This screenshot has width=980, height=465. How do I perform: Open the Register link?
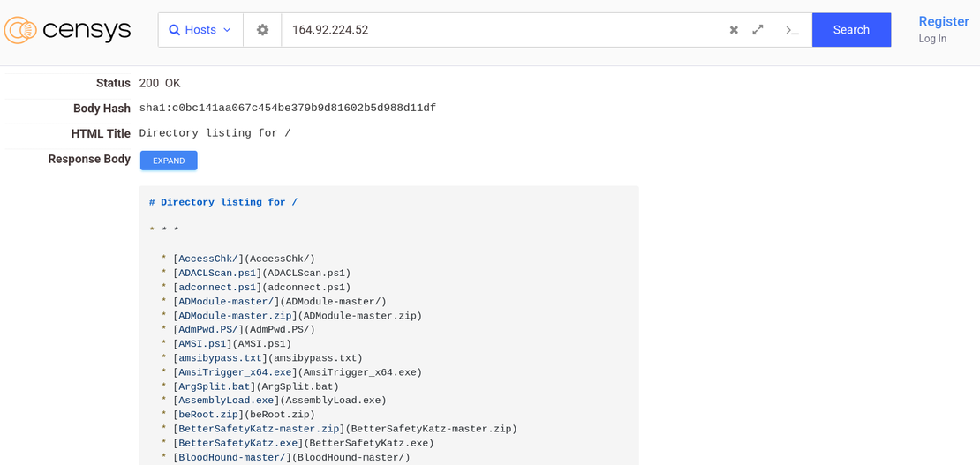[943, 21]
